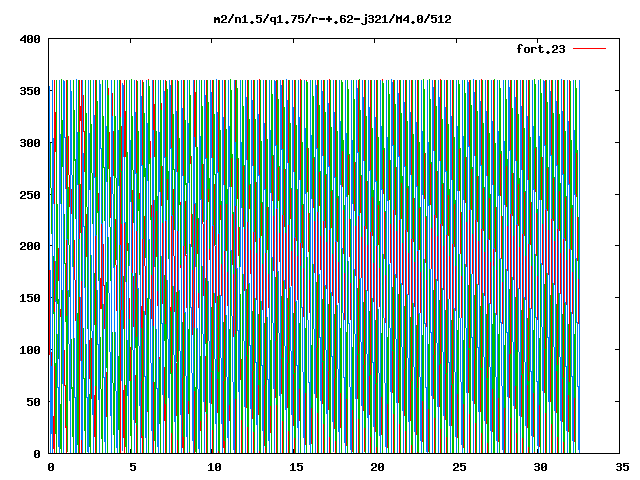Select the y-axis label 50
The height and width of the screenshot is (480, 640).
(x=33, y=402)
